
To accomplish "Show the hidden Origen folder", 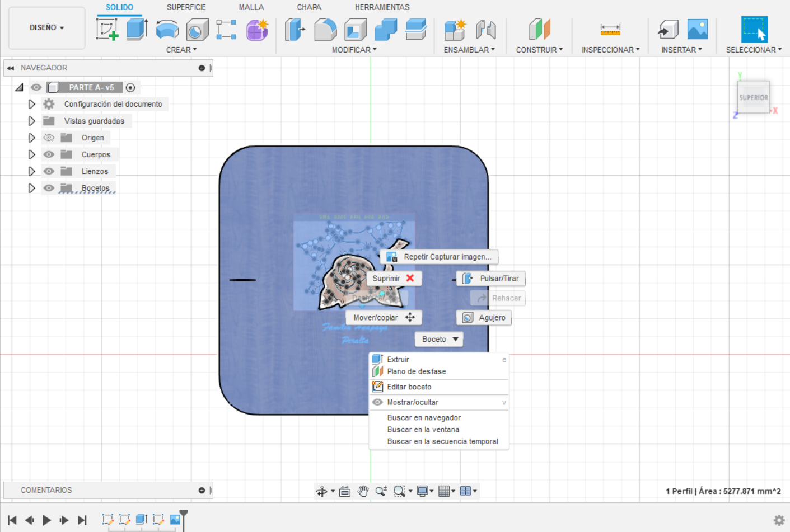I will [49, 138].
